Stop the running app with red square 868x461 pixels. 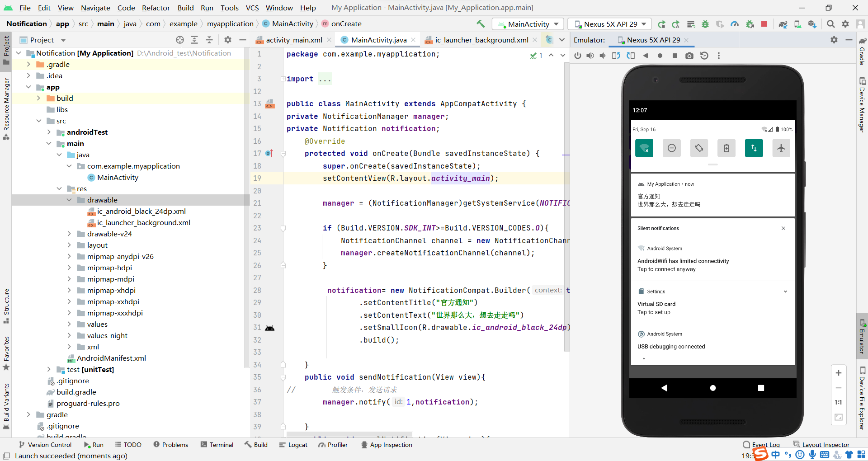[764, 24]
